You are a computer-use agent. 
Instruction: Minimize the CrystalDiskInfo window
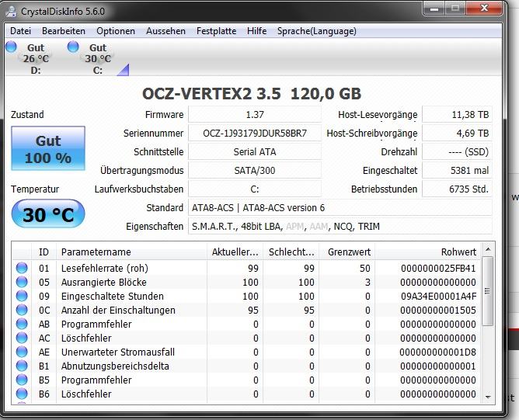[434, 9]
